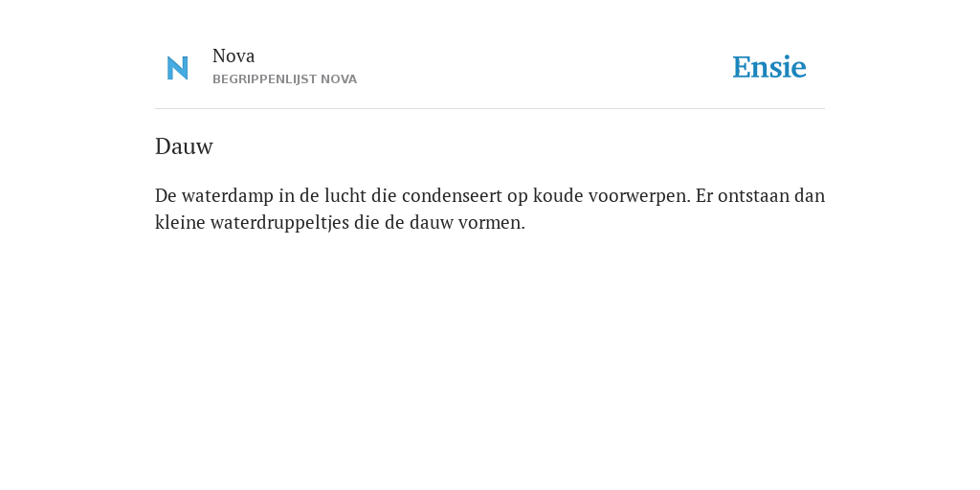Open the Ensie logo link
The height and width of the screenshot is (490, 980).
pos(769,67)
